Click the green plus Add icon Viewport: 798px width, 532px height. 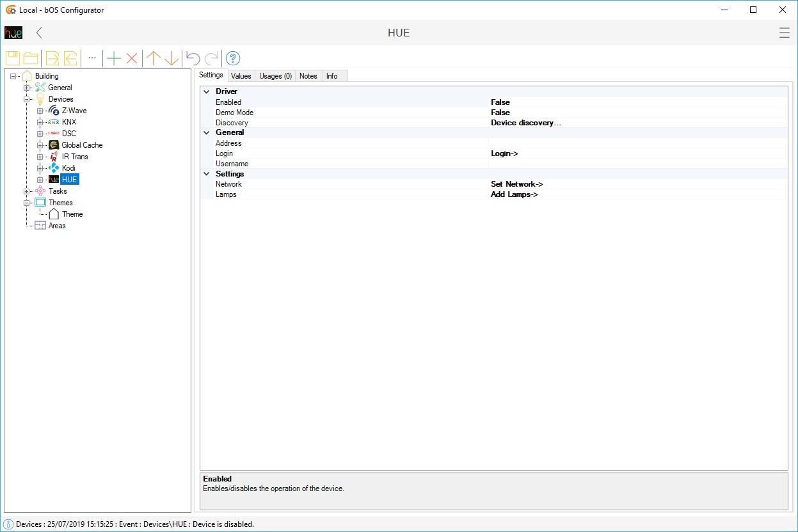(114, 58)
